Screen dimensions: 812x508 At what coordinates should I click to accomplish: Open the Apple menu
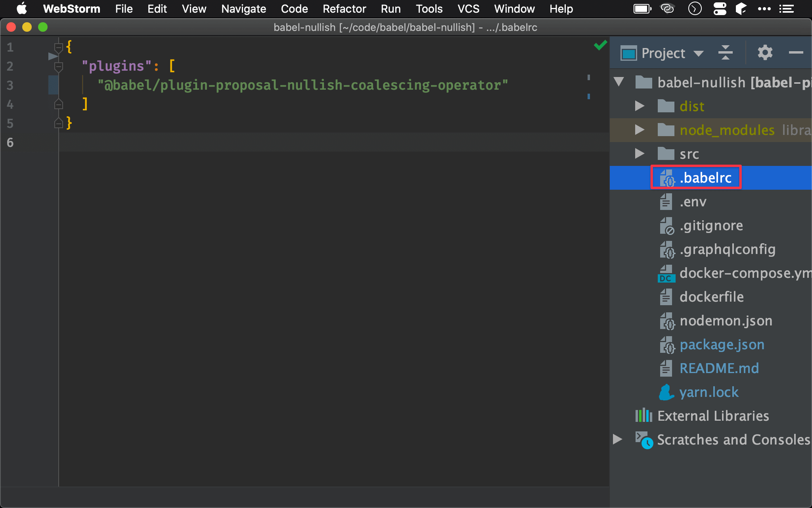pos(21,9)
